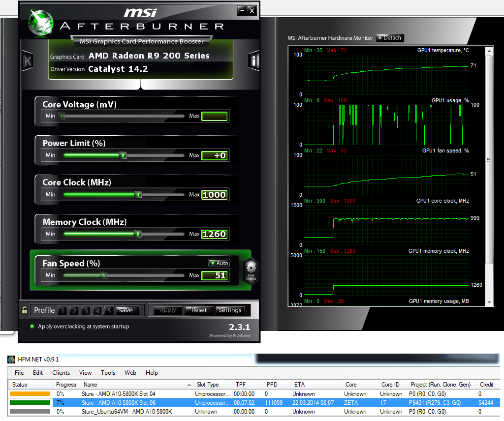Sort by the Progress column header
504x421 pixels.
66,385
